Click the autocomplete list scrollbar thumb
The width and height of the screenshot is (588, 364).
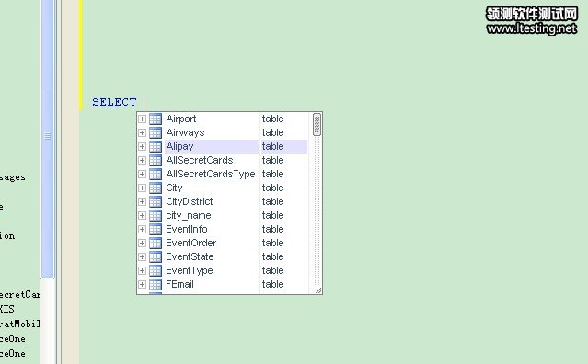317,125
